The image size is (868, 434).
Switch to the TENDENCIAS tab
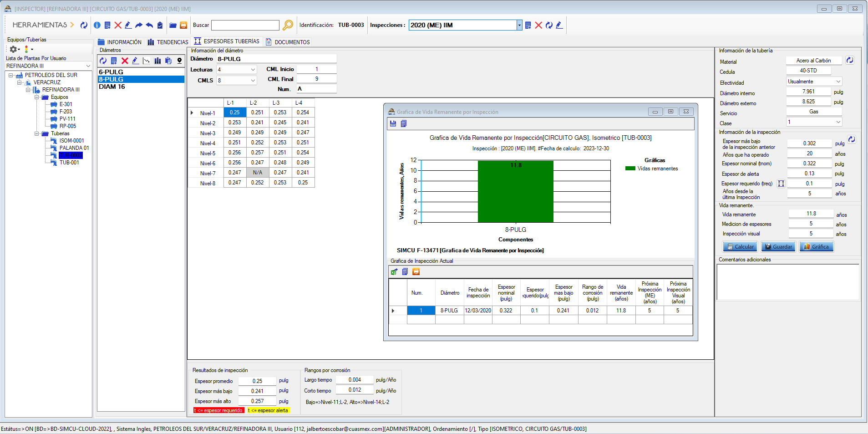pos(168,42)
